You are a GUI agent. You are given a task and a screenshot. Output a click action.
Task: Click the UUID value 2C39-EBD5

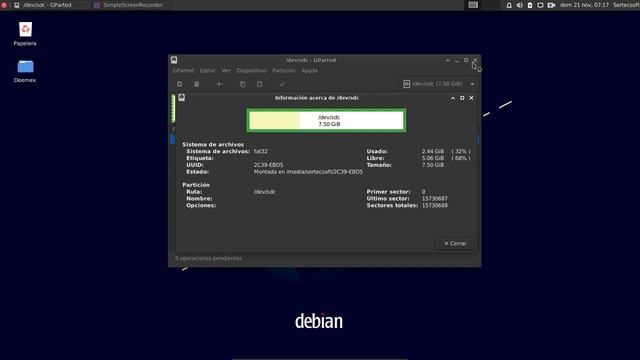pyautogui.click(x=268, y=165)
